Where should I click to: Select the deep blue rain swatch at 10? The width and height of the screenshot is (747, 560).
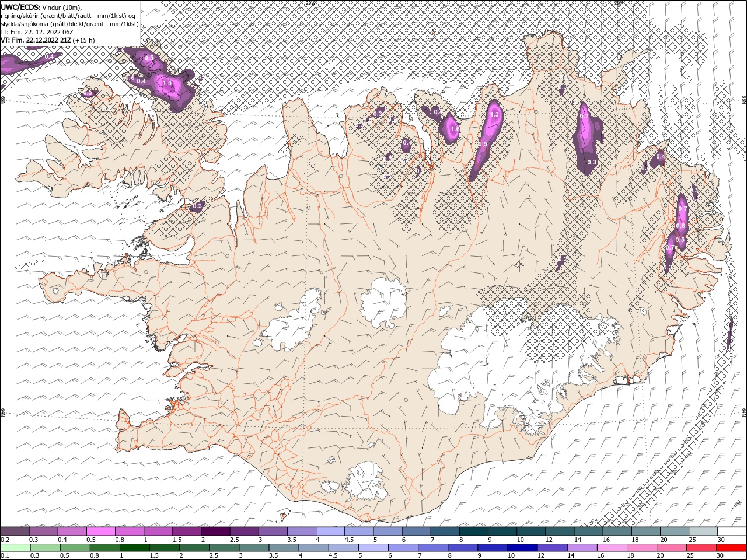click(522, 548)
